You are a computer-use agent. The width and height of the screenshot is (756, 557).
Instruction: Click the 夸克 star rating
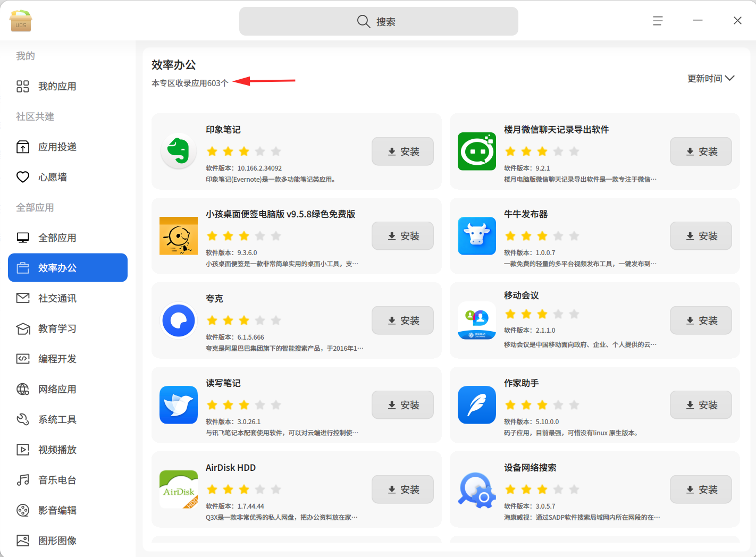pos(244,320)
